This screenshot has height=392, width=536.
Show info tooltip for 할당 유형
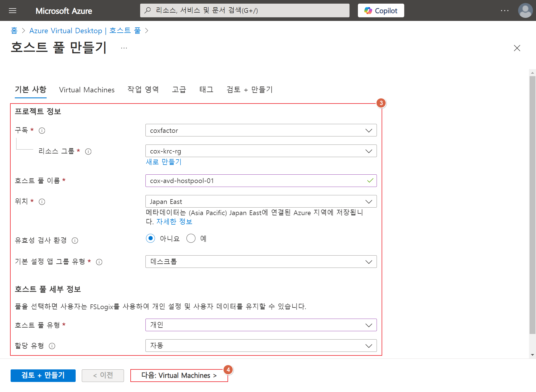pyautogui.click(x=52, y=346)
